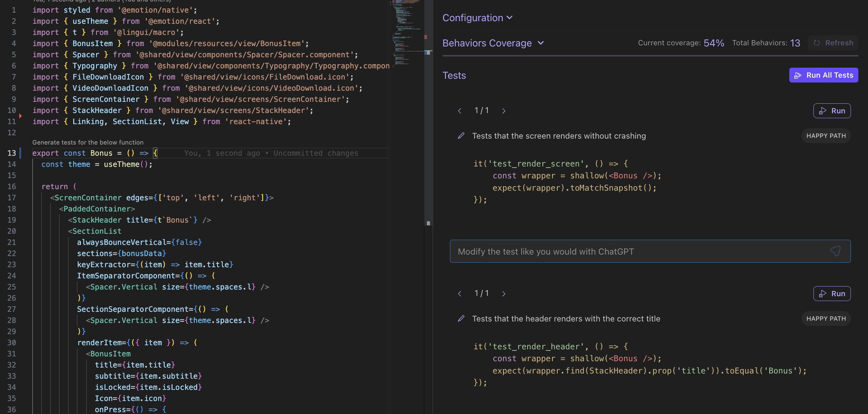
Task: Click the send icon in modify test field
Action: (835, 252)
